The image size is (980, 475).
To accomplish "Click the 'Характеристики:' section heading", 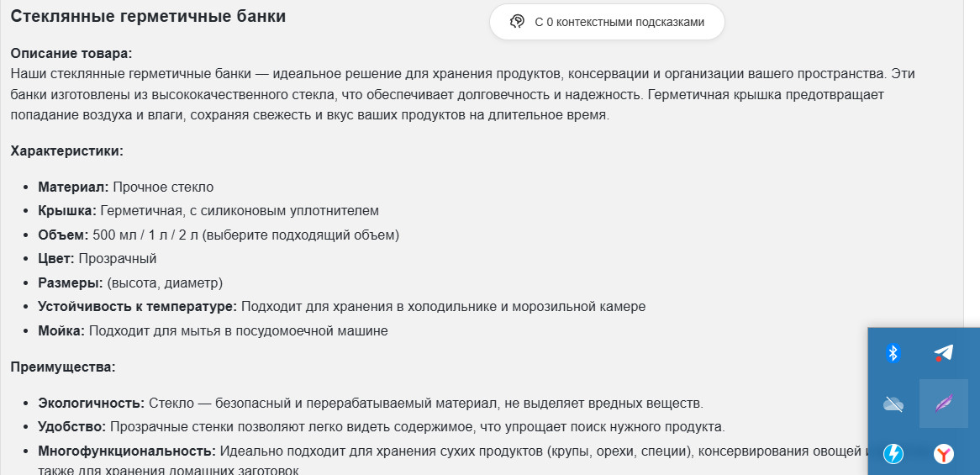I will click(x=67, y=151).
